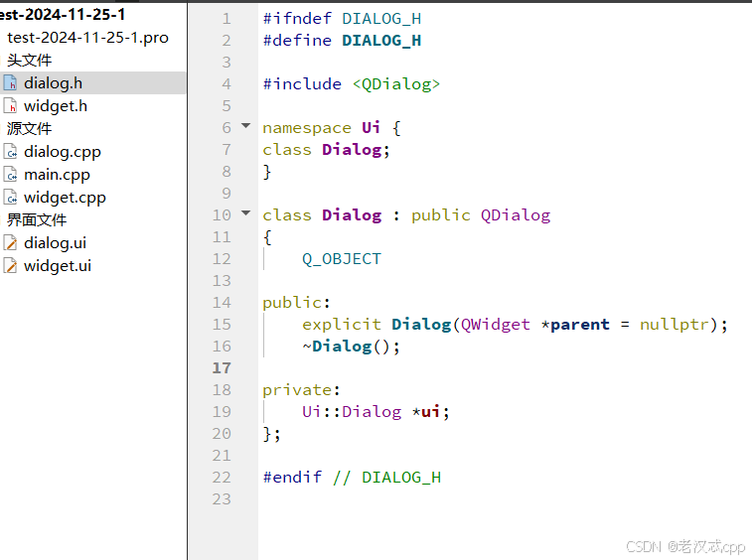Select test-2024-11-25-1.pro project file

[87, 38]
